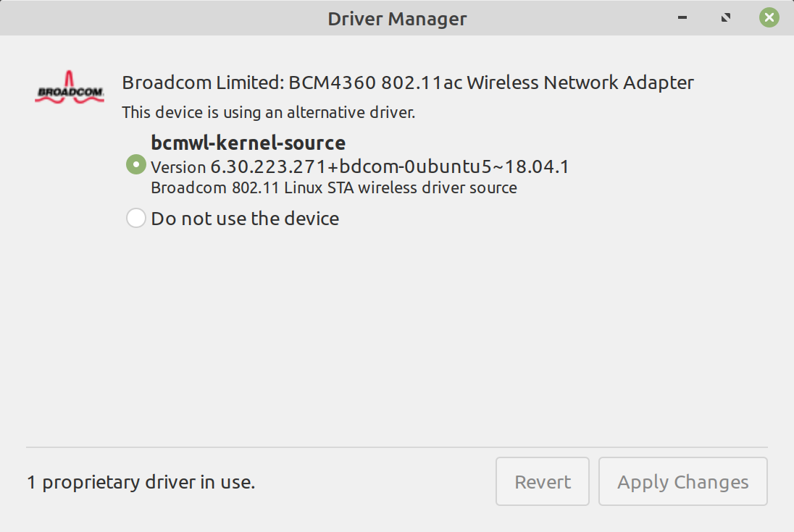The image size is (794, 532).
Task: Click the "Do not use the device" label text
Action: 245,219
